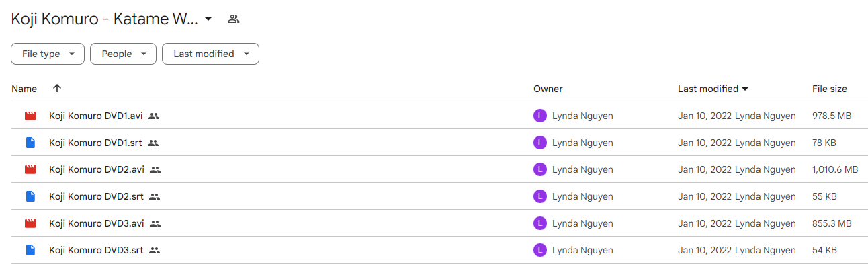Click shared people icon beside folder title

pos(234,19)
